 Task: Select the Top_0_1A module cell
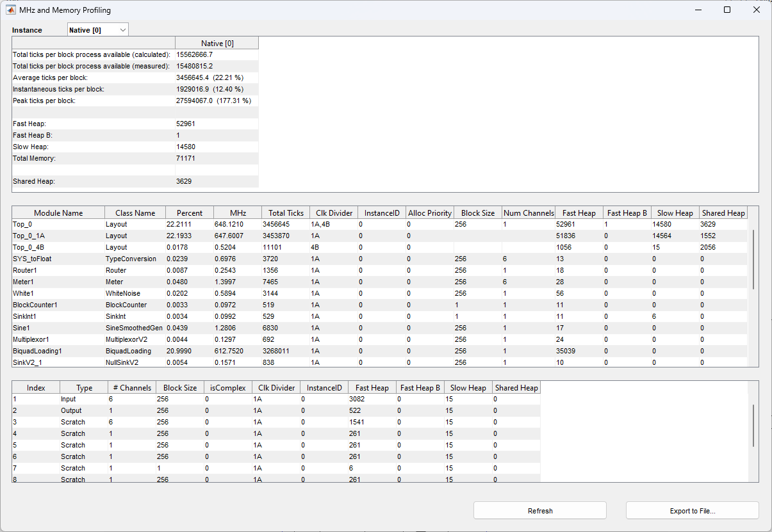point(31,236)
